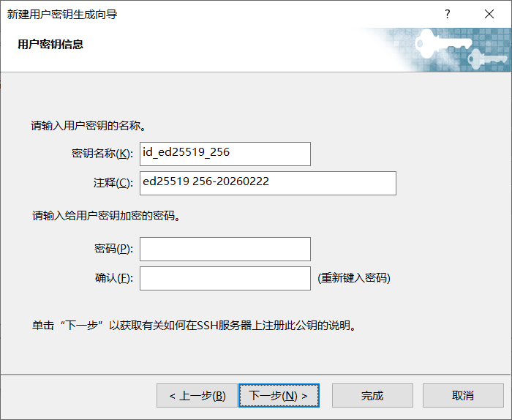Click the 请输入给用户密钥加密的密码 instruction text
The image size is (512, 420).
(x=106, y=216)
